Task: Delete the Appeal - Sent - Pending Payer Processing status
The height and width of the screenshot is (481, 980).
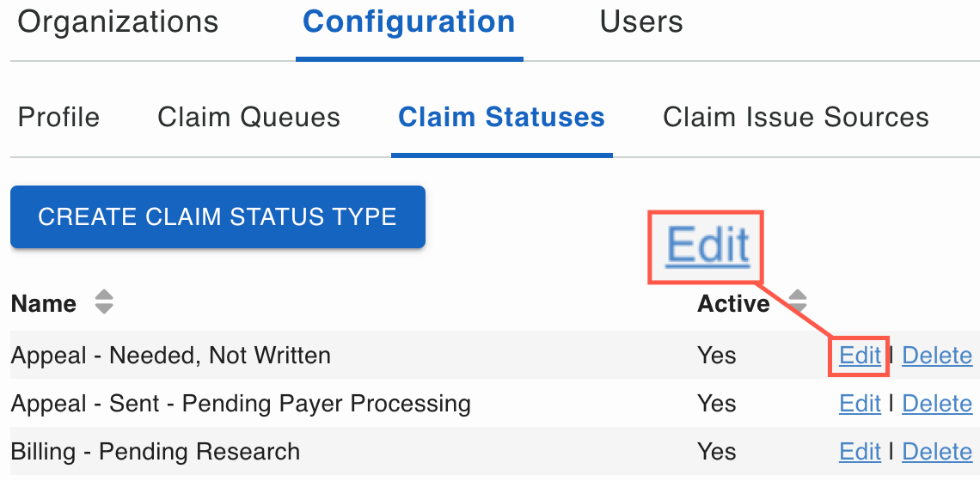Action: 937,403
